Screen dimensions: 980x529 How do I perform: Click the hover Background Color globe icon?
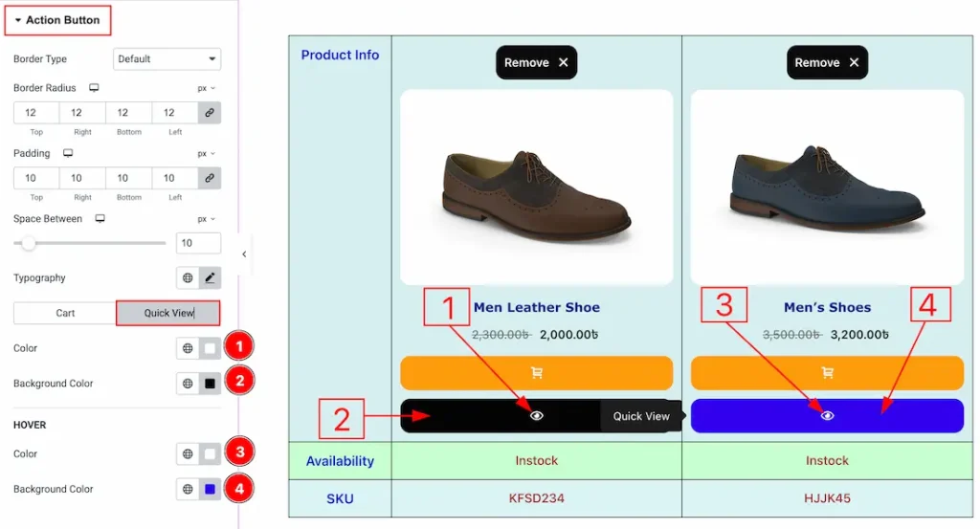188,489
